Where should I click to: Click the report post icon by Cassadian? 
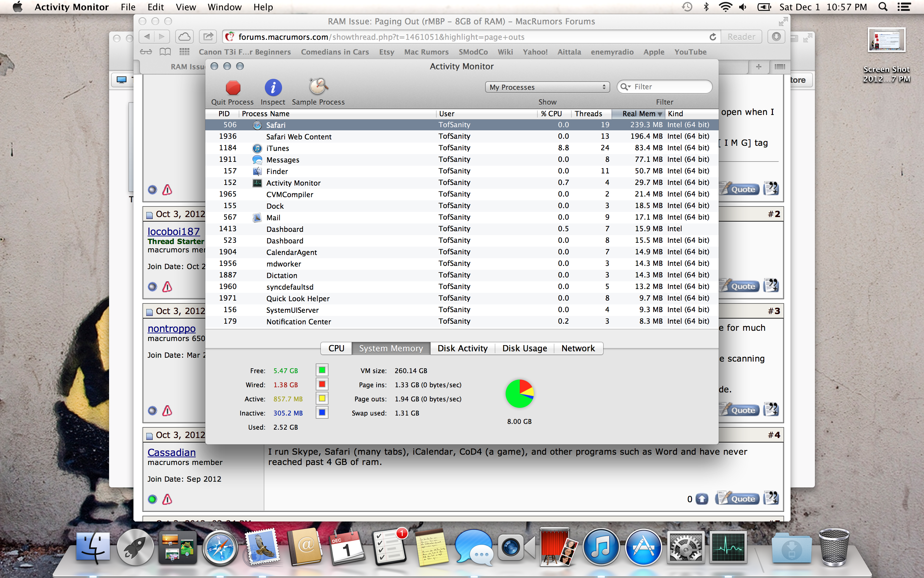[x=167, y=499]
